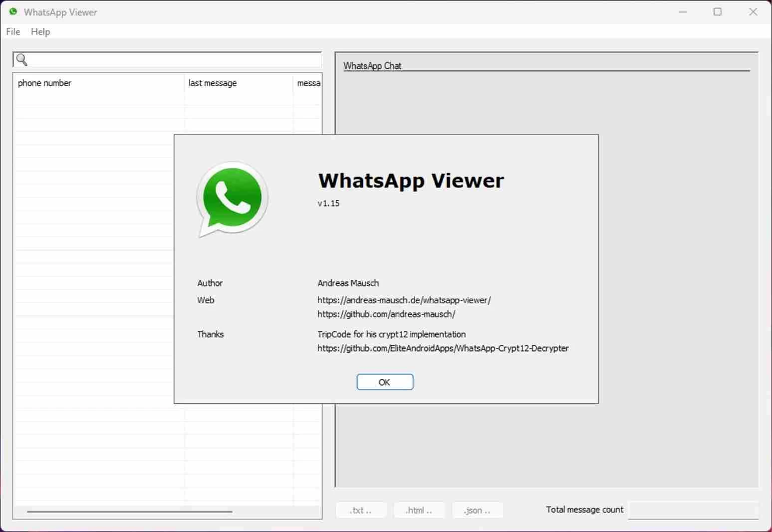Click into the chat search input field
Screen dimensions: 772x532
175,60
